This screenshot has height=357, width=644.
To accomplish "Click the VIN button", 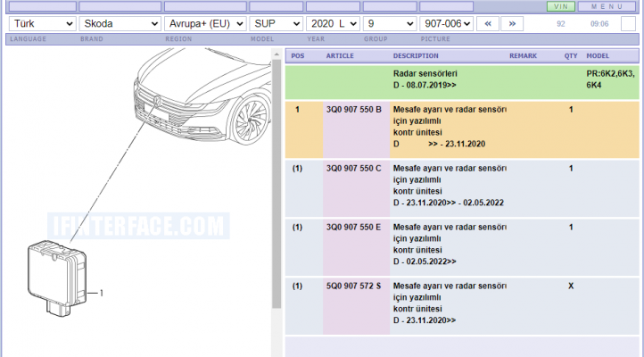I will (561, 6).
